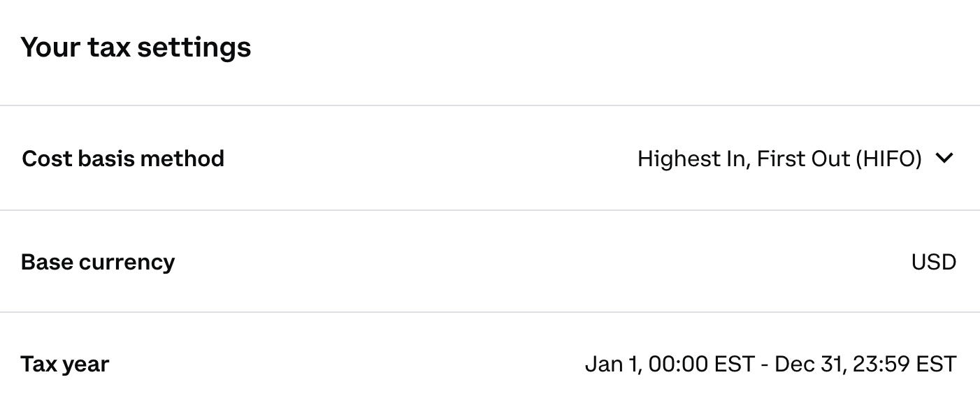Click the "Tax year" label
This screenshot has width=980, height=405.
pyautogui.click(x=65, y=364)
